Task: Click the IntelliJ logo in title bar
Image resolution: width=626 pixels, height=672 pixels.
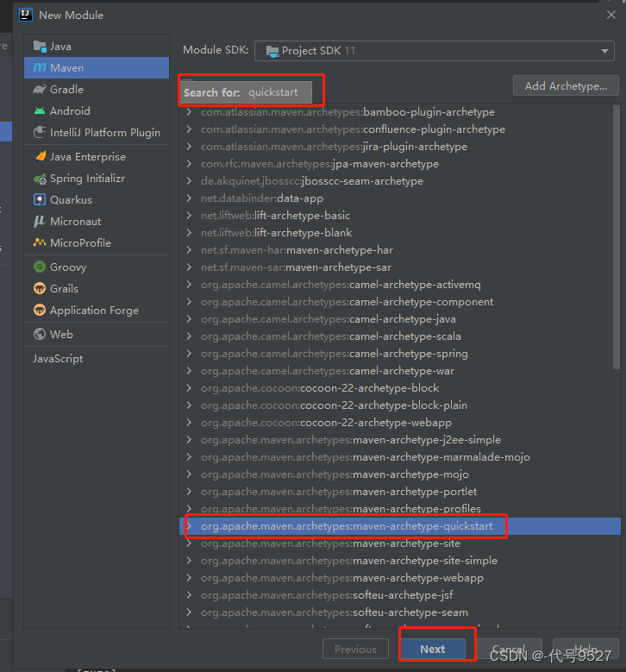Action: [26, 15]
